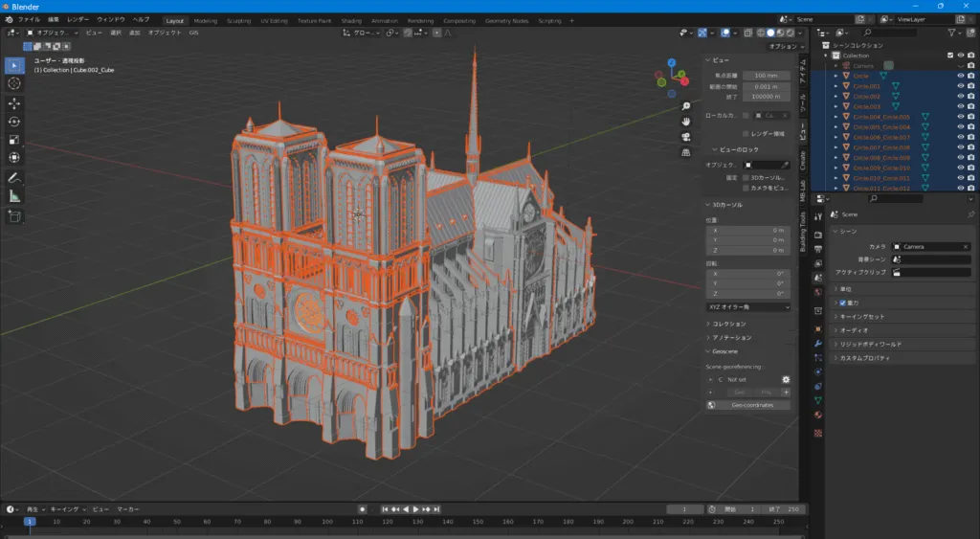Open Texture properties checker icon

(x=818, y=433)
